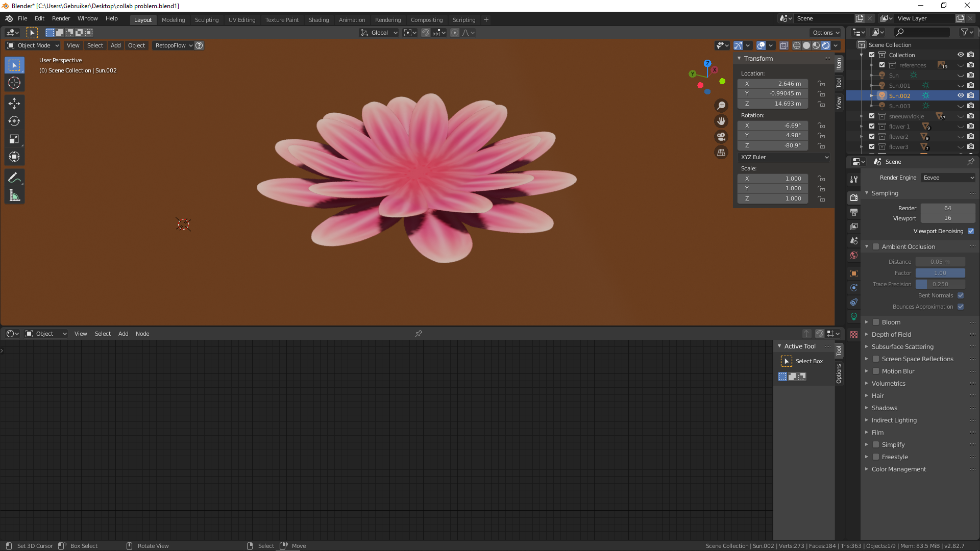Select the Rotate tool in toolbar
980x551 pixels.
(x=14, y=121)
